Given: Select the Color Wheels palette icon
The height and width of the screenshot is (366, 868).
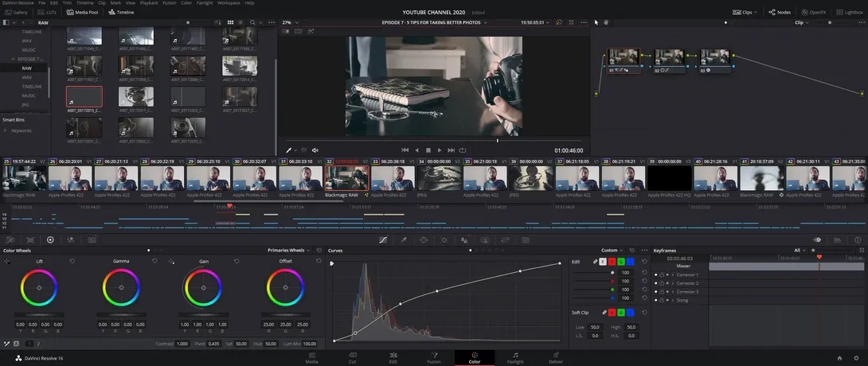Looking at the screenshot, I should click(x=50, y=240).
